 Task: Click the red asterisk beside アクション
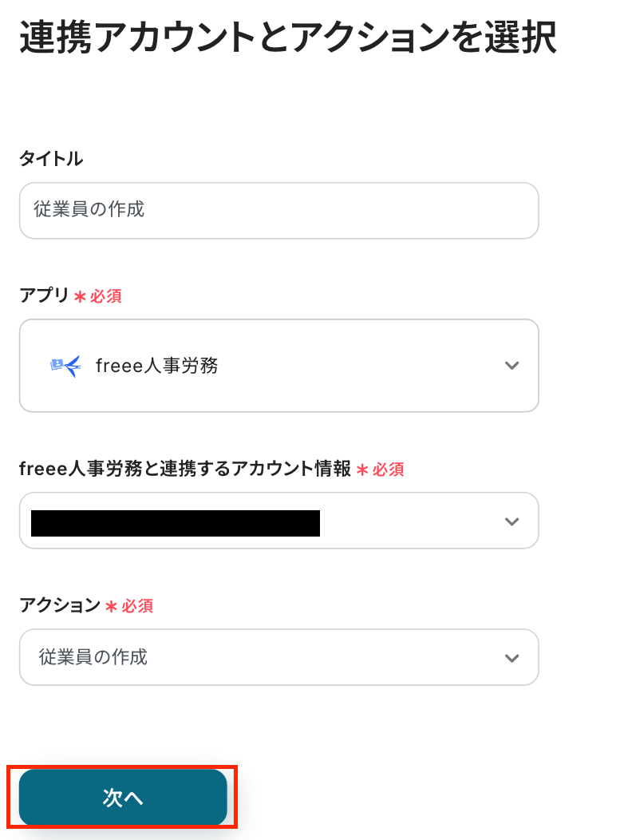pos(112,606)
